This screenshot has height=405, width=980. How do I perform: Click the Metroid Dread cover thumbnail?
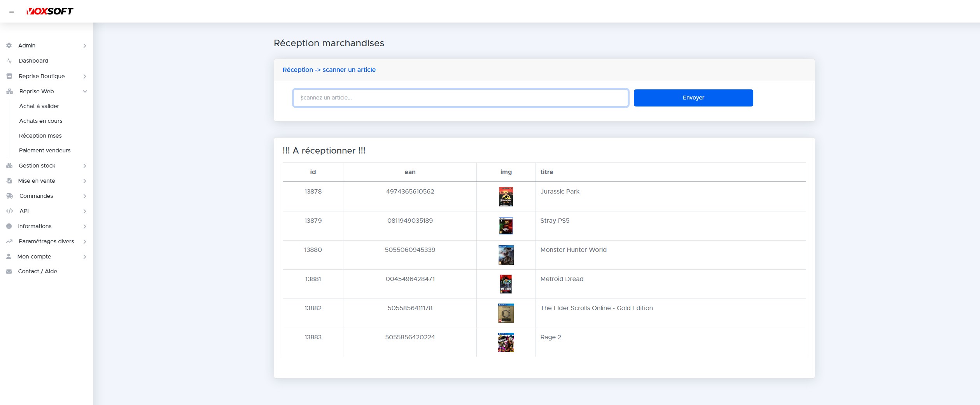(506, 284)
